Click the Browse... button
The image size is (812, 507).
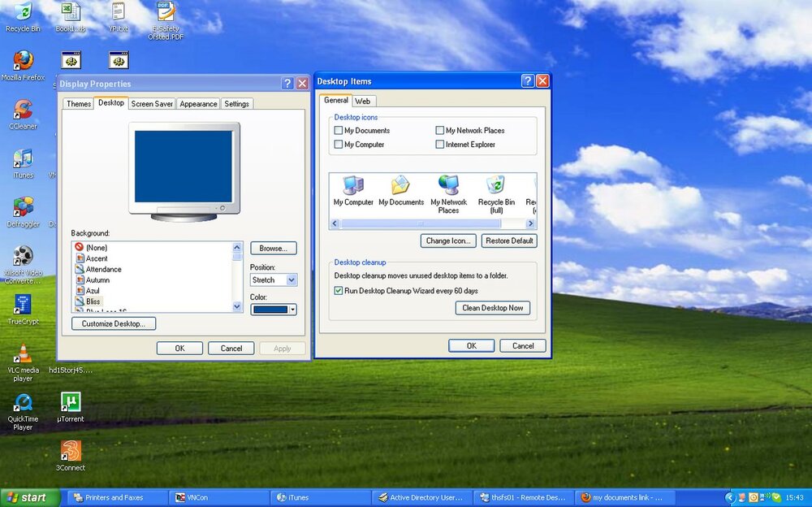click(274, 249)
